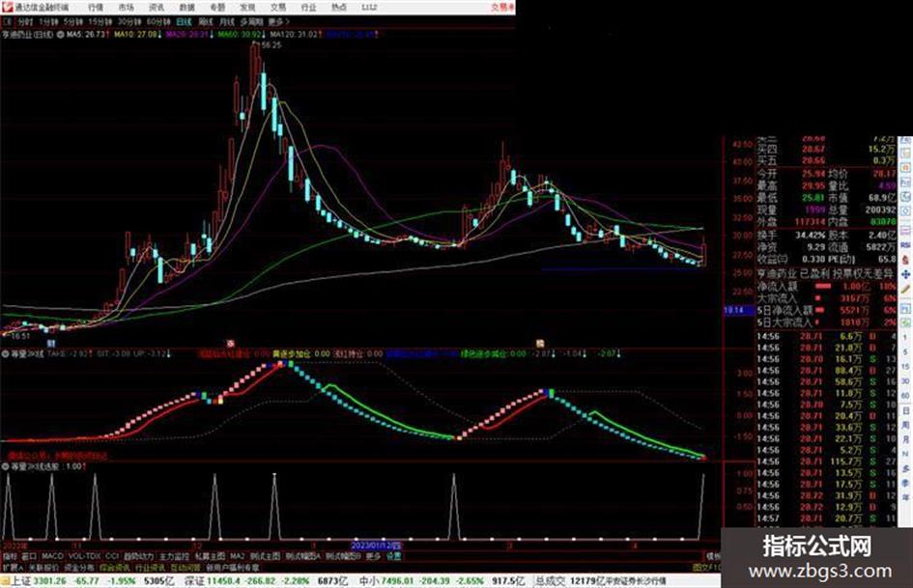Image resolution: width=913 pixels, height=588 pixels.
Task: Open 新用户福利专享 link
Action: tap(232, 567)
